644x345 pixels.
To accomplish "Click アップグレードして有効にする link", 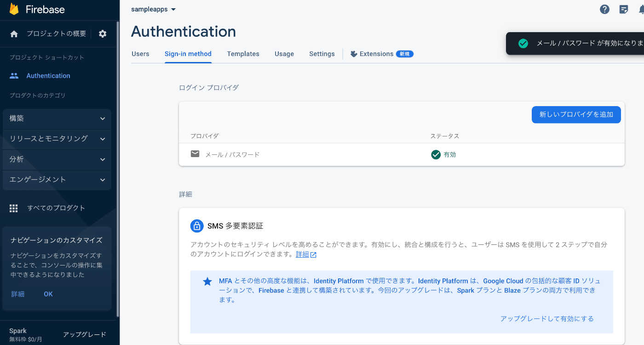I will 547,319.
